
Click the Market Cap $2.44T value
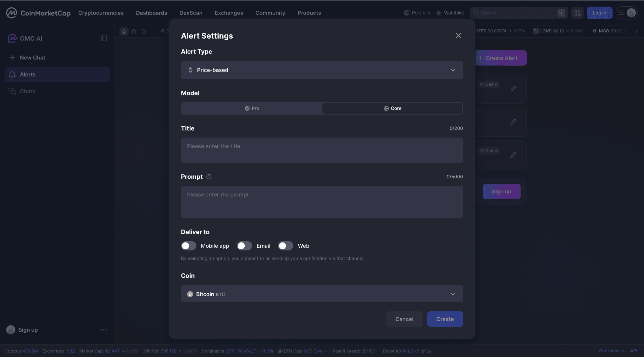(112, 351)
